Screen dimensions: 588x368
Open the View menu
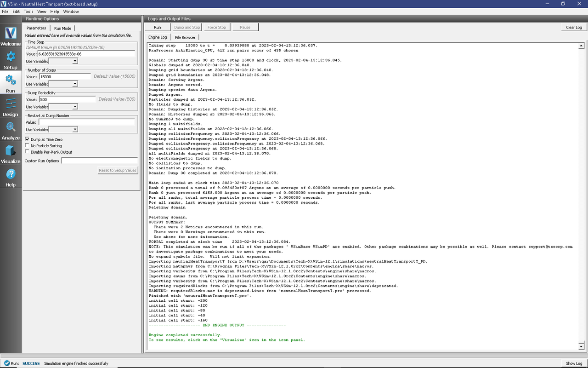[x=41, y=11]
